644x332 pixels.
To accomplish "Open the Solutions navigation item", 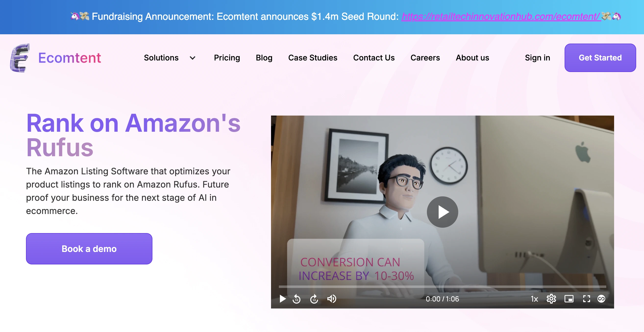I will tap(161, 58).
